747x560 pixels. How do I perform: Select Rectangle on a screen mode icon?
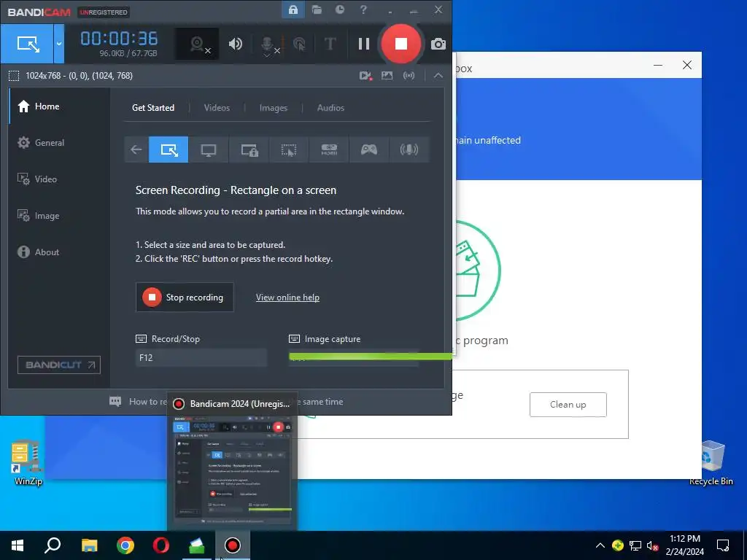(169, 149)
